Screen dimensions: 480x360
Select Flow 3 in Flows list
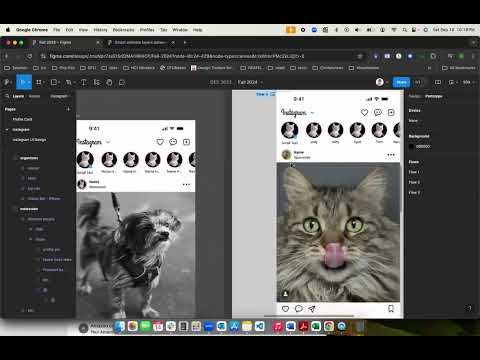[414, 192]
